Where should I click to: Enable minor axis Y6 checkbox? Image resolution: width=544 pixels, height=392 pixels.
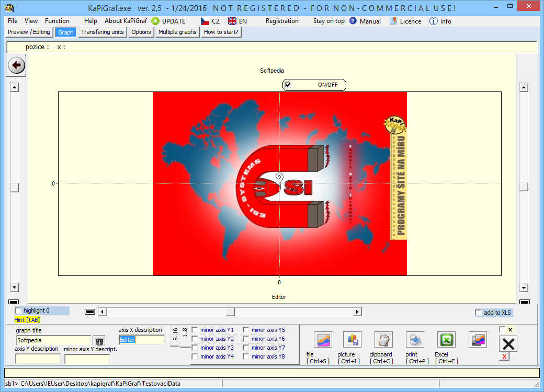tap(246, 339)
